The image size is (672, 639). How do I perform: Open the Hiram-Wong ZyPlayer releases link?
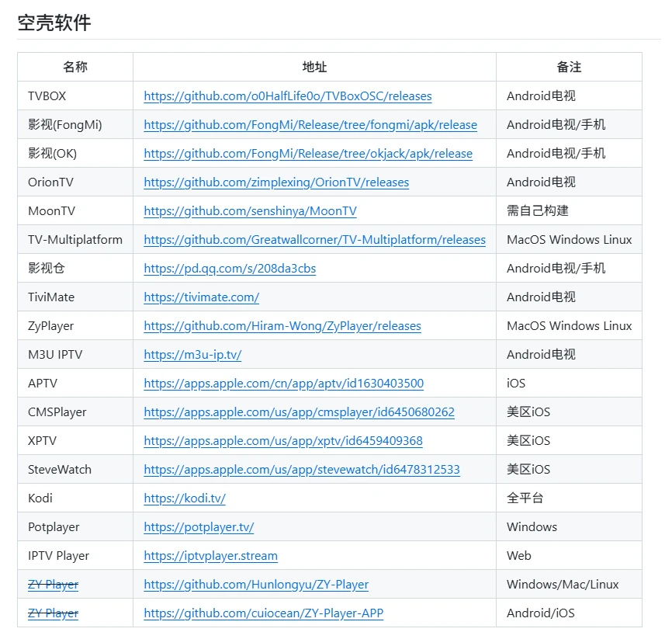click(x=282, y=326)
